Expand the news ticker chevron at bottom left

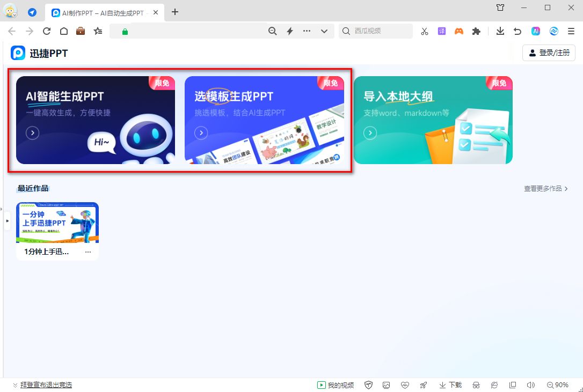point(15,385)
